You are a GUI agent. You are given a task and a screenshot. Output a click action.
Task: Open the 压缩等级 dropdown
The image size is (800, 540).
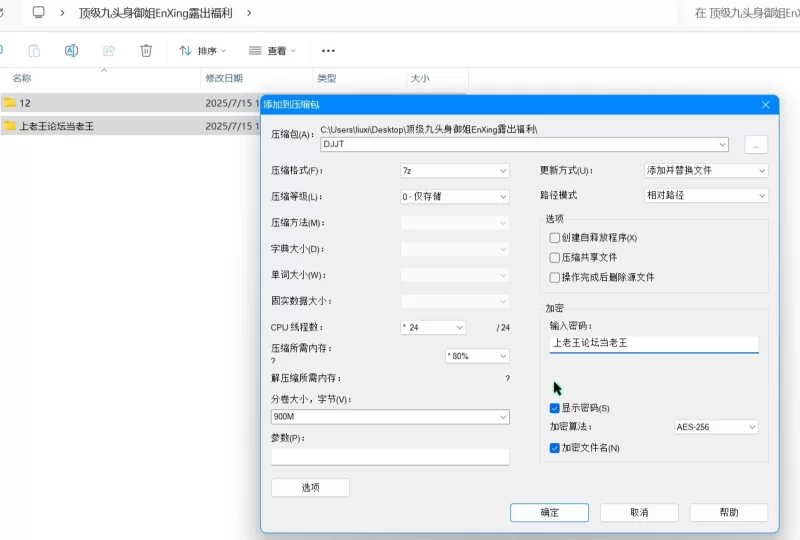[455, 197]
